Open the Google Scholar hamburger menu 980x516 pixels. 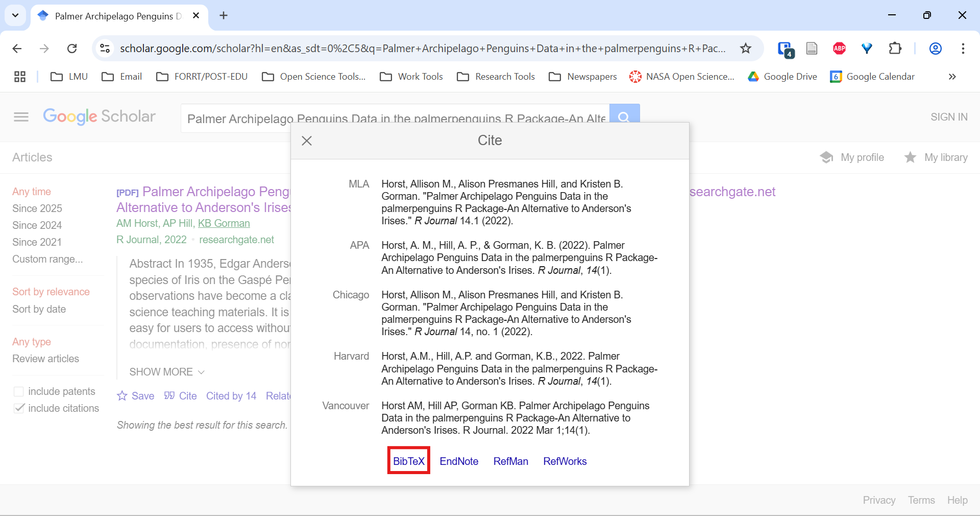[21, 117]
